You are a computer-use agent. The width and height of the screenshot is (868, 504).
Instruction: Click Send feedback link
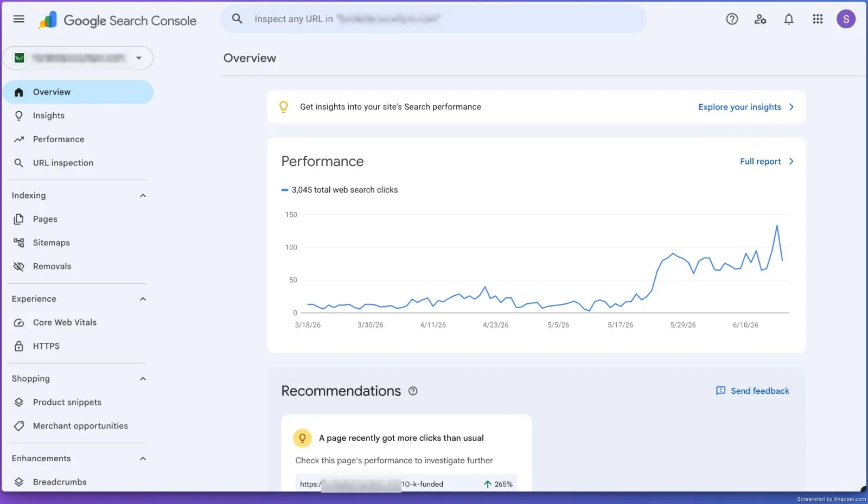point(759,391)
